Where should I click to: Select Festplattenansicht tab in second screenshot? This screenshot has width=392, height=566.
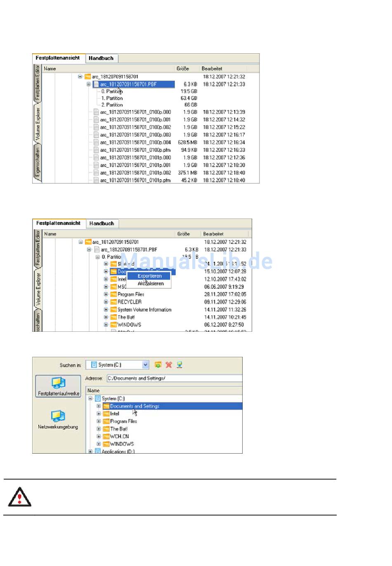click(x=58, y=223)
